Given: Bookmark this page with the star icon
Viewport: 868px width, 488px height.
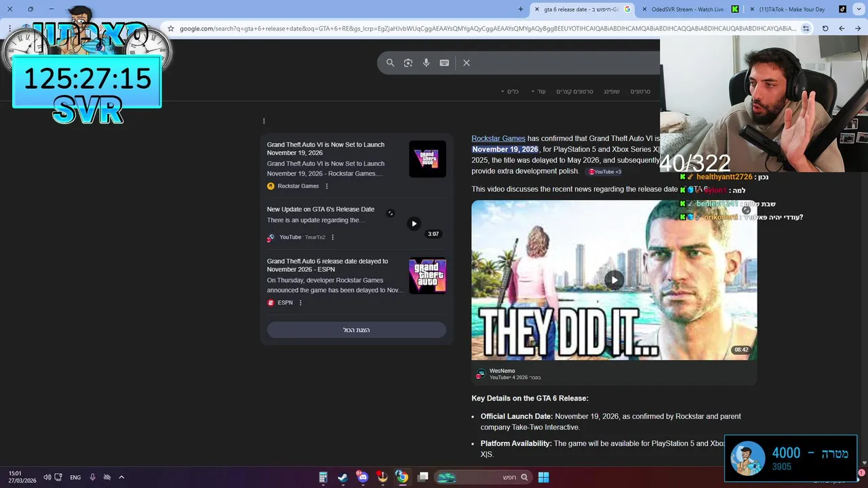Looking at the screenshot, I should pos(171,28).
